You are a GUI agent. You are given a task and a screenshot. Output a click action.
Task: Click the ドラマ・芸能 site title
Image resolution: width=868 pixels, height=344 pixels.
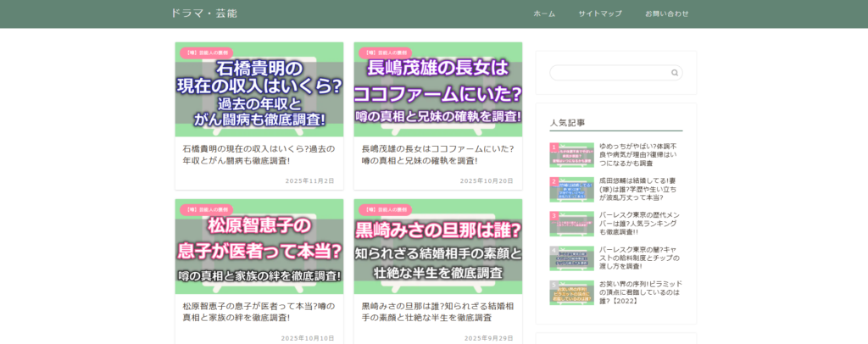pyautogui.click(x=203, y=14)
